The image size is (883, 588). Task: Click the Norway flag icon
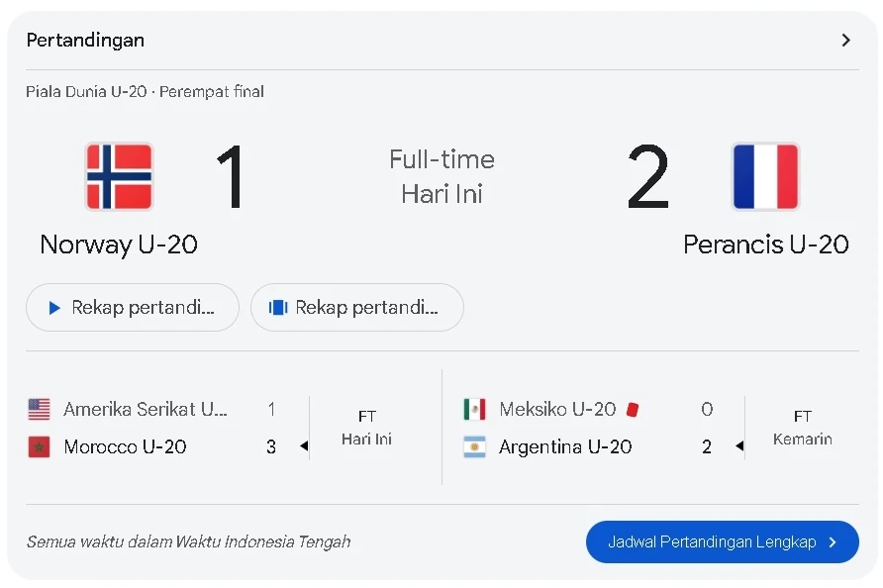coord(119,176)
